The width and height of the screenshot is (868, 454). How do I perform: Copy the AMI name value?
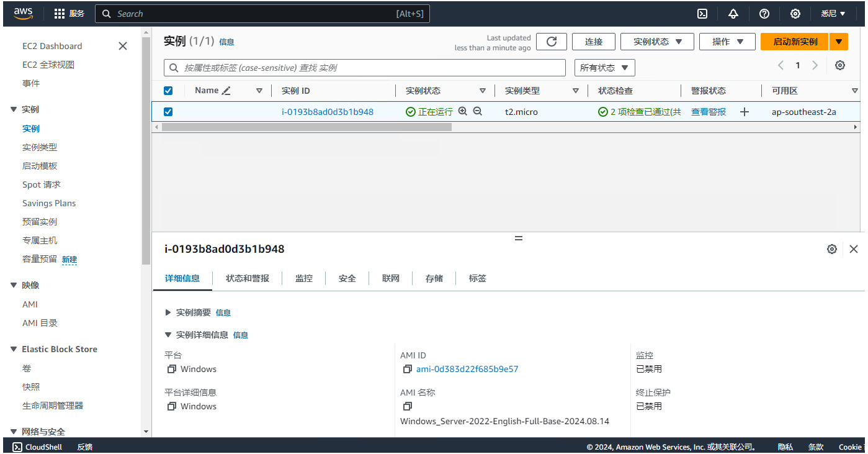[408, 406]
